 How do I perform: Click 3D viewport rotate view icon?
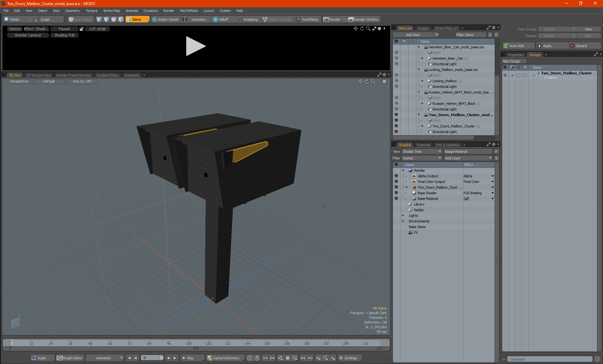click(367, 82)
